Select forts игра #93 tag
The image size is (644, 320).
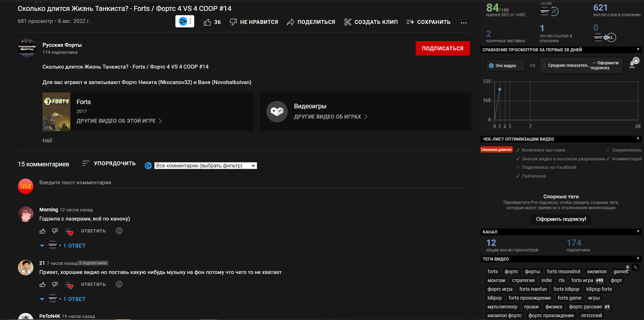coord(587,280)
